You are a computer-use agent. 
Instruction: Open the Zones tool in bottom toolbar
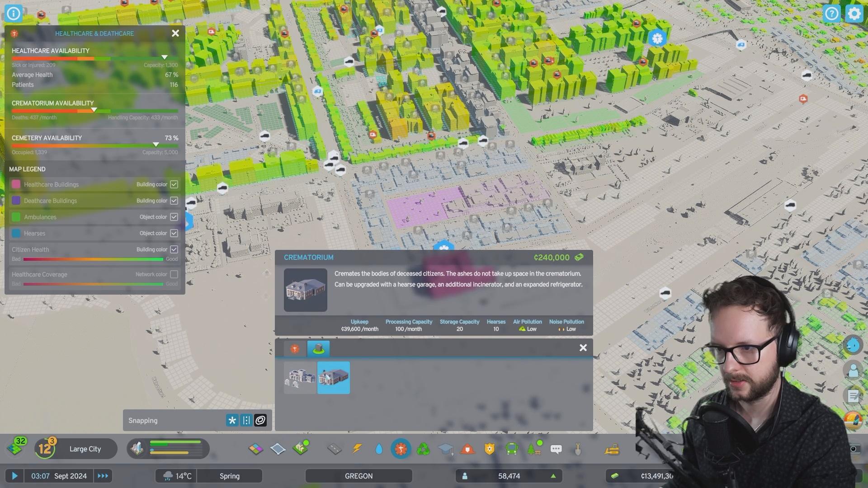click(256, 449)
